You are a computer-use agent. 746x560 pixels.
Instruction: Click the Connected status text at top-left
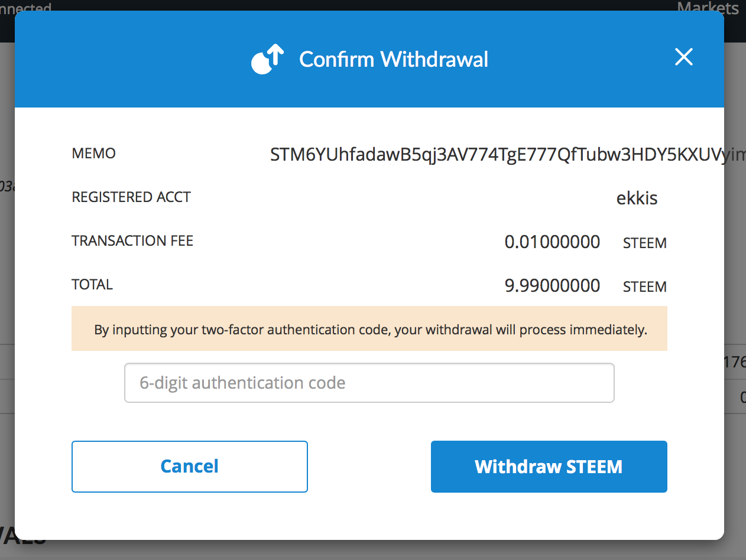click(x=26, y=7)
